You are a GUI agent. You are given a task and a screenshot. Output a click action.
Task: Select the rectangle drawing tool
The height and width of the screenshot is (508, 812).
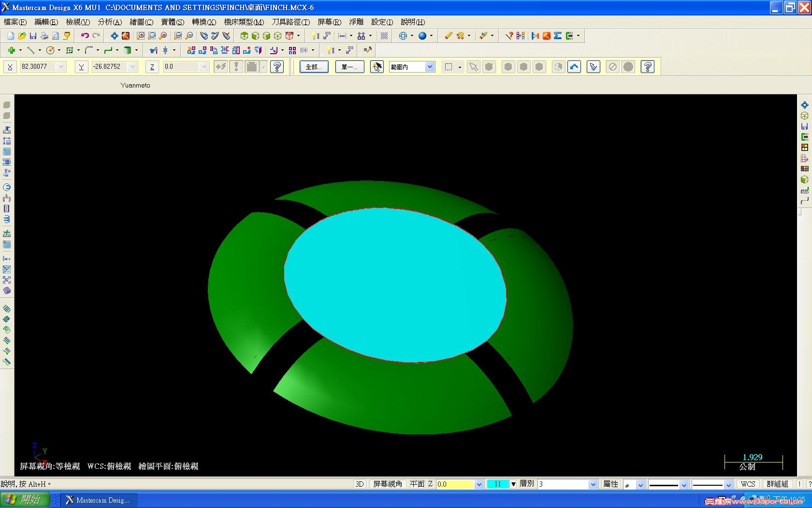tap(70, 50)
